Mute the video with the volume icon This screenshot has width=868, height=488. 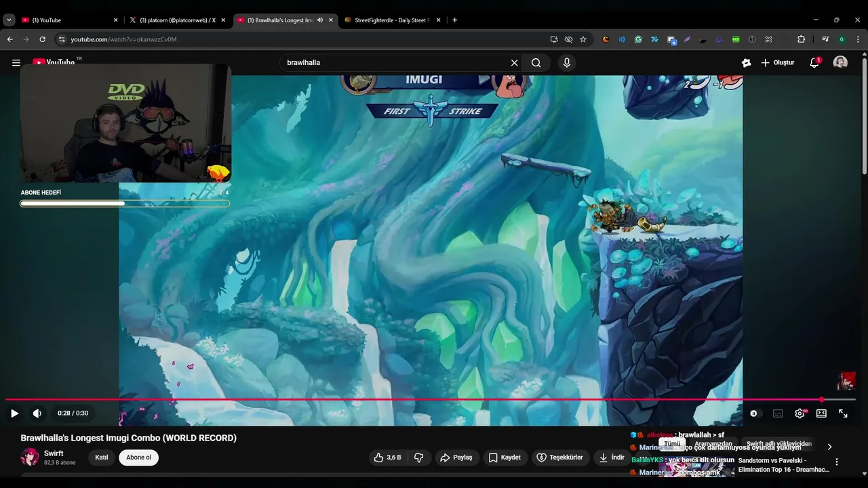pos(37,413)
